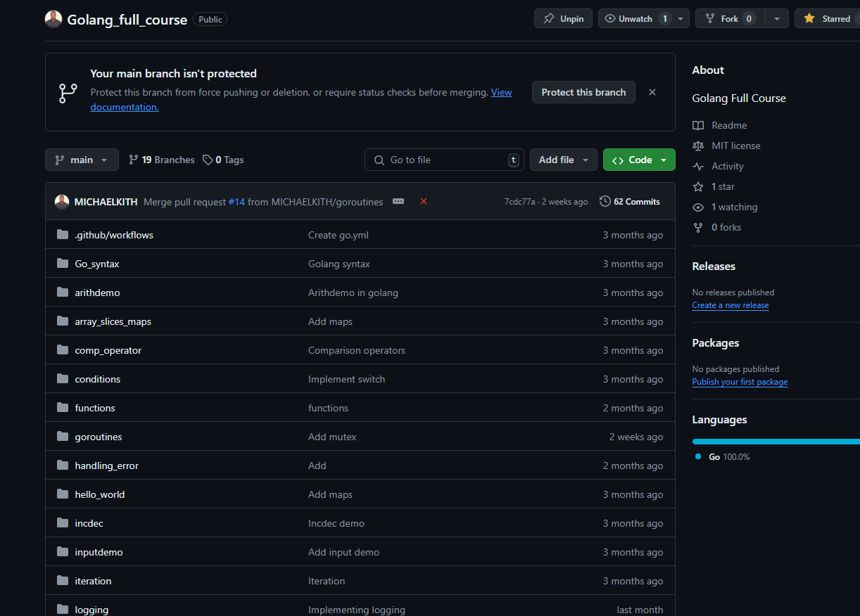Open the Go 100.0% language link
The height and width of the screenshot is (616, 860).
(723, 456)
